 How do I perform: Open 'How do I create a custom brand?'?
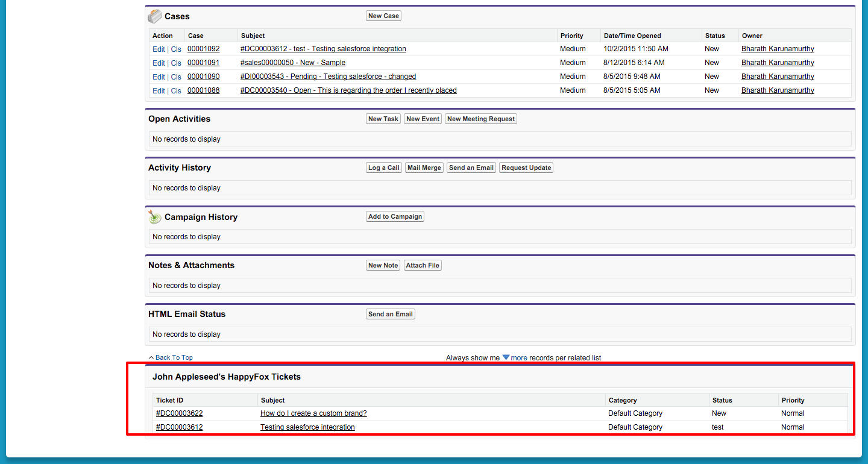313,413
